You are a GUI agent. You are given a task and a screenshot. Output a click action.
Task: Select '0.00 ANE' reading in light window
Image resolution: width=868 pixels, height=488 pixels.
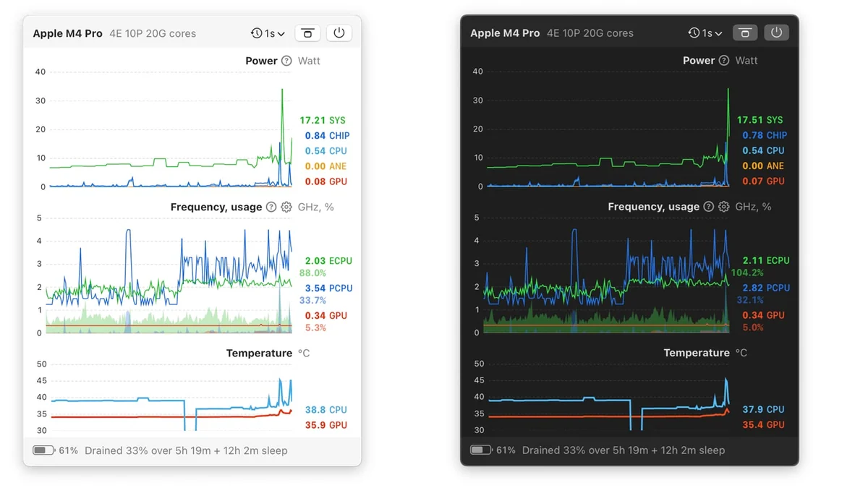click(325, 166)
